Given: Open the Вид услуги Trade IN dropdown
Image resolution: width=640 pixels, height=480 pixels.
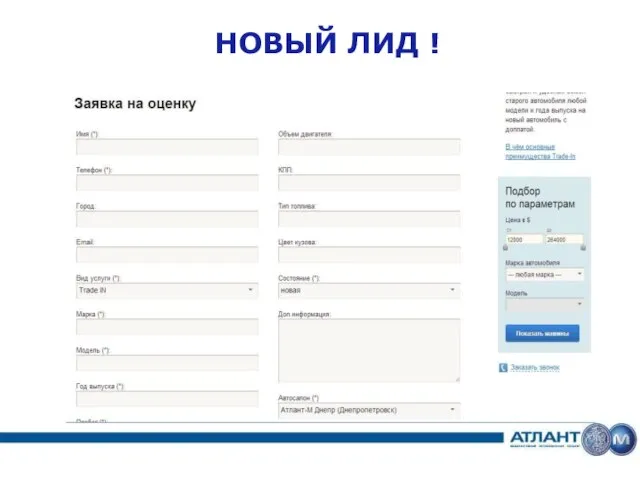Looking at the screenshot, I should point(167,291).
